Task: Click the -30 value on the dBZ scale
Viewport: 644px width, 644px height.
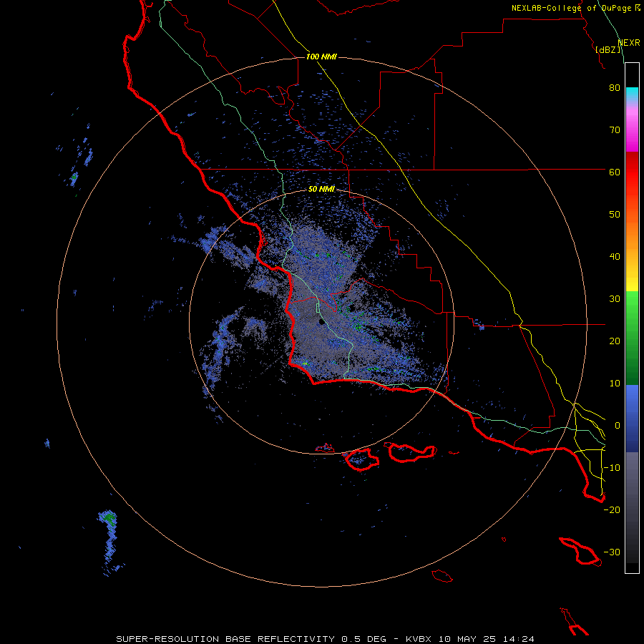Action: point(612,552)
